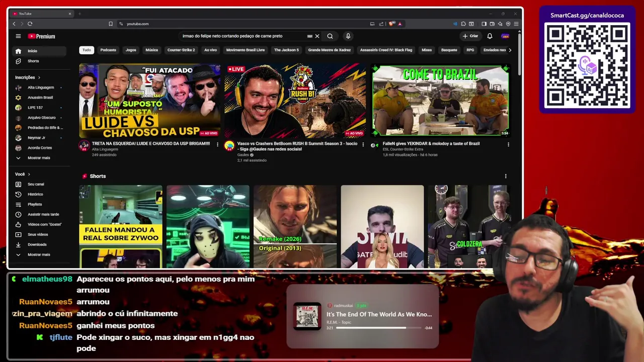644x362 pixels.
Task: Start voice search with the microphone
Action: coord(348,36)
